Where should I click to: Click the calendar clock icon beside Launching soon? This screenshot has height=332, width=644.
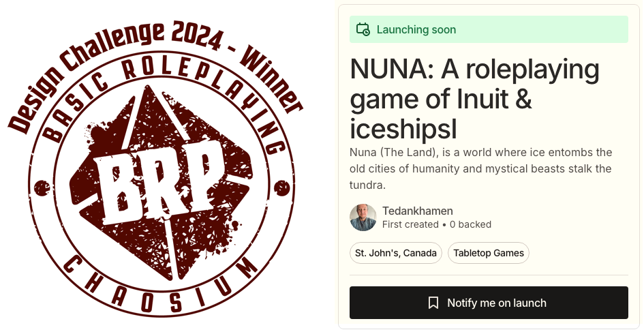363,30
